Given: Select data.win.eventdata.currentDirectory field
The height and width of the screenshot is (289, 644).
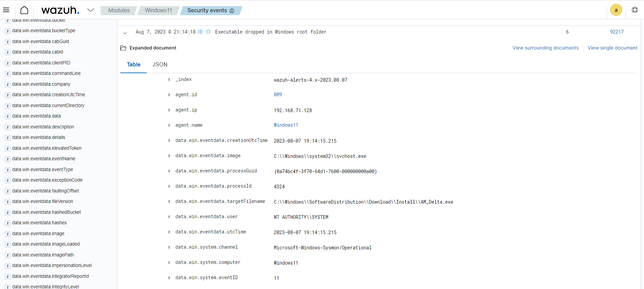Looking at the screenshot, I should 48,105.
